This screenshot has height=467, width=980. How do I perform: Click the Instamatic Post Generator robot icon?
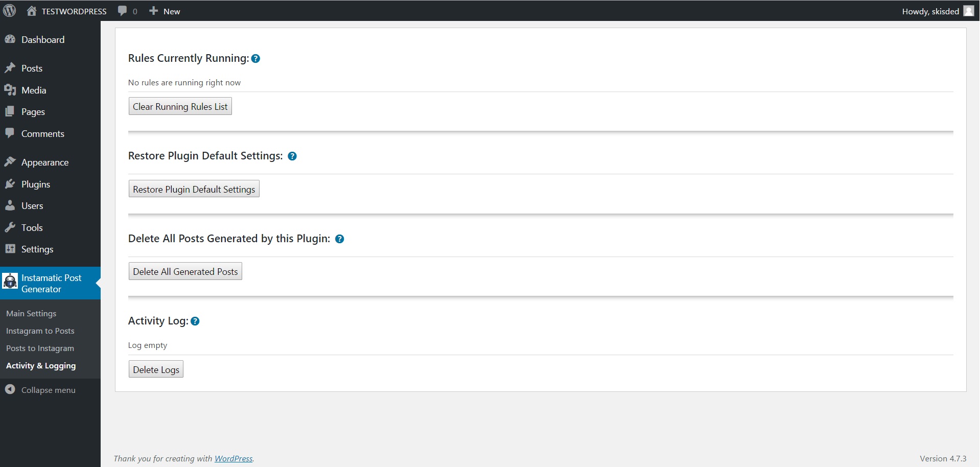10,281
